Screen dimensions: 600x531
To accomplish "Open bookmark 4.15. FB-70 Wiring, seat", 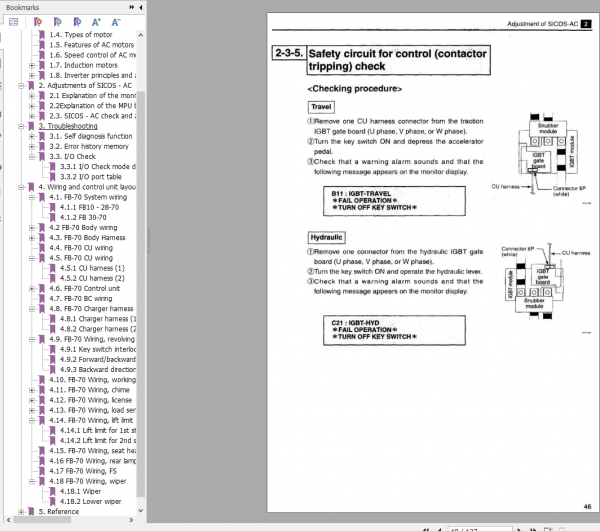I will pos(92,451).
